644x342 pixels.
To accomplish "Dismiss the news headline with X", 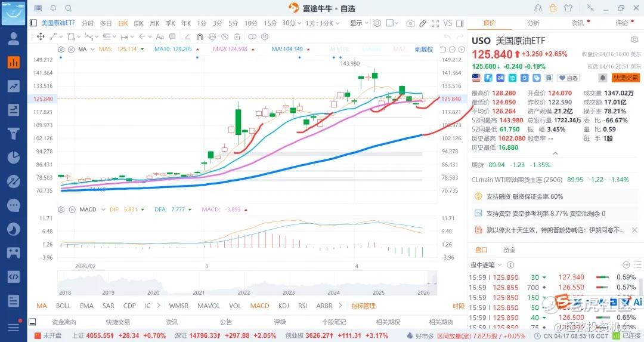I will 634,230.
